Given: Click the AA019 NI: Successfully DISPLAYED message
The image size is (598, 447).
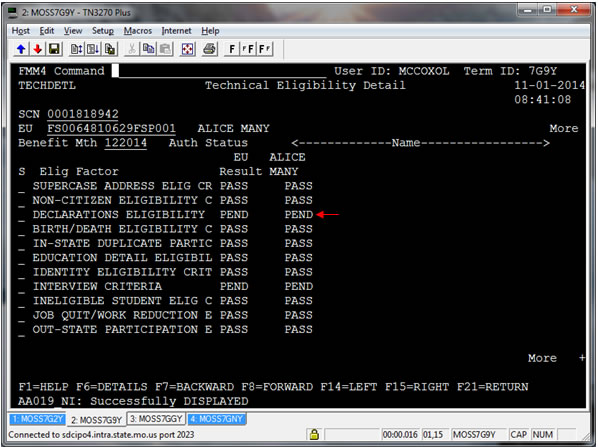Looking at the screenshot, I should 133,401.
